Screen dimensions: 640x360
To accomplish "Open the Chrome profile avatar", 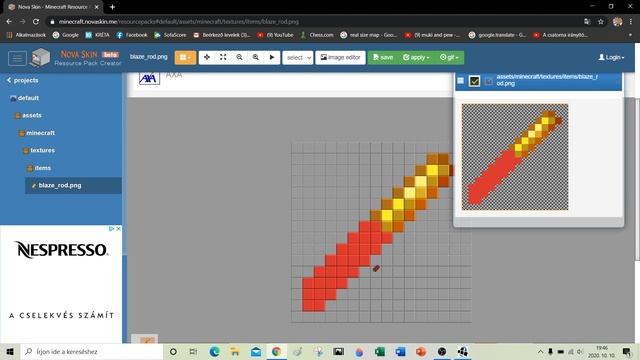I will tap(617, 22).
